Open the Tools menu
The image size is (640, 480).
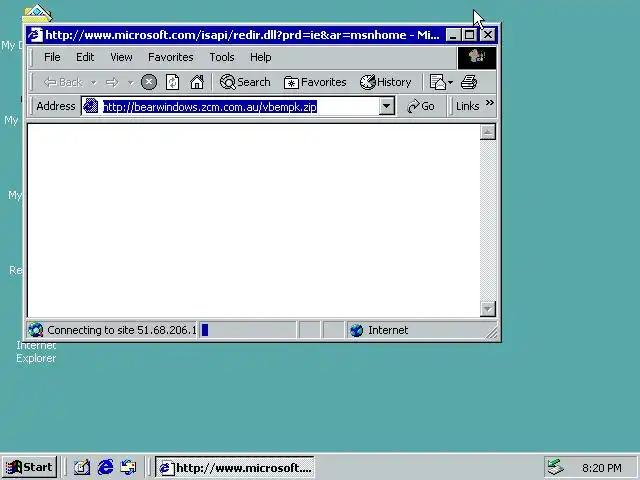pyautogui.click(x=222, y=57)
